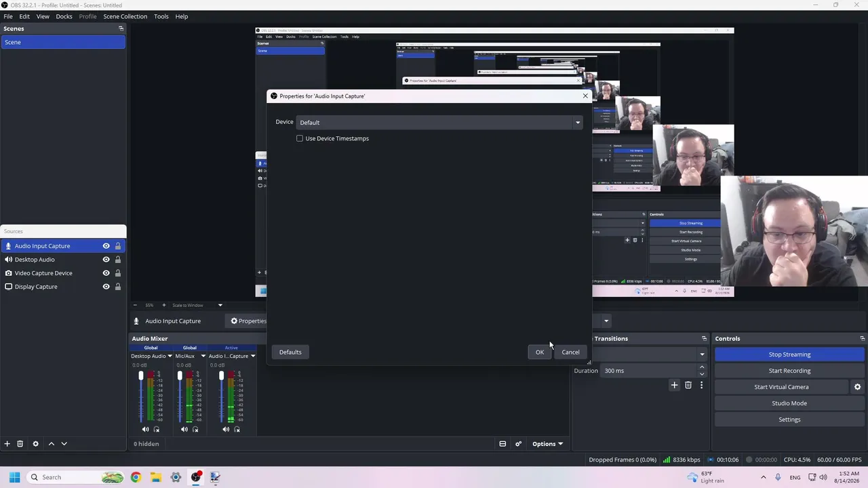Open the View menu

click(43, 16)
